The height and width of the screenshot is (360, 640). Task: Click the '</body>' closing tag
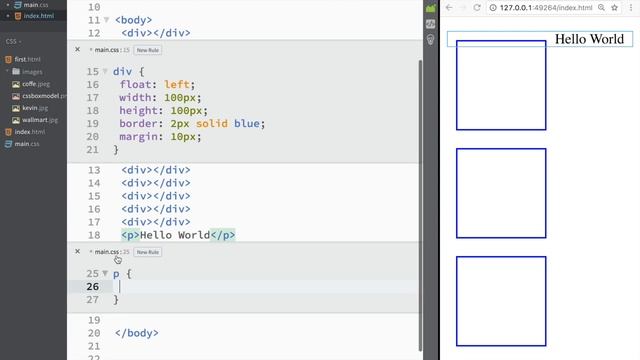[137, 333]
